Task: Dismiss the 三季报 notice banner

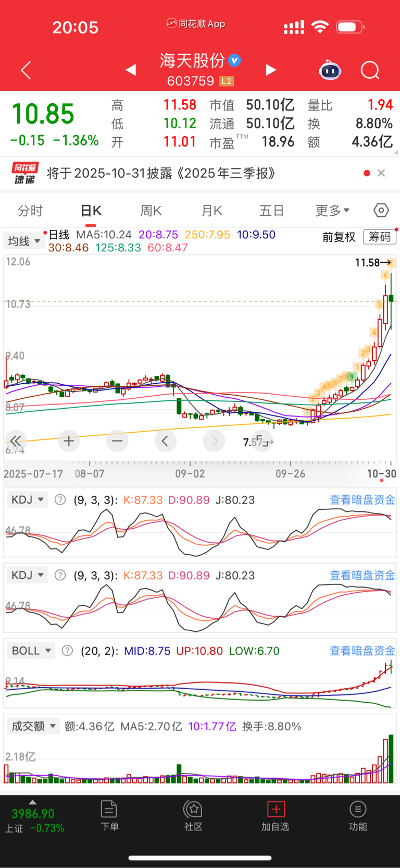Action: coord(381,173)
